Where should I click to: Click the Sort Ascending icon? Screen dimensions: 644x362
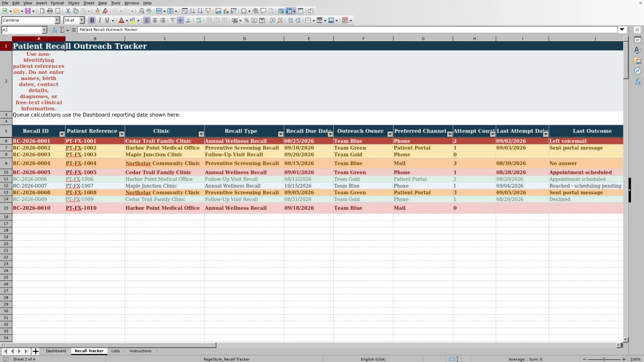[x=193, y=11]
